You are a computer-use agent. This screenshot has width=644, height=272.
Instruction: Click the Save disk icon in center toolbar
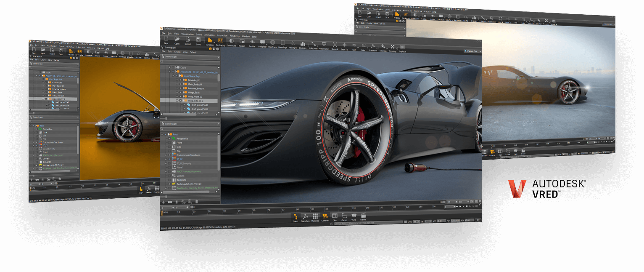pos(198,40)
